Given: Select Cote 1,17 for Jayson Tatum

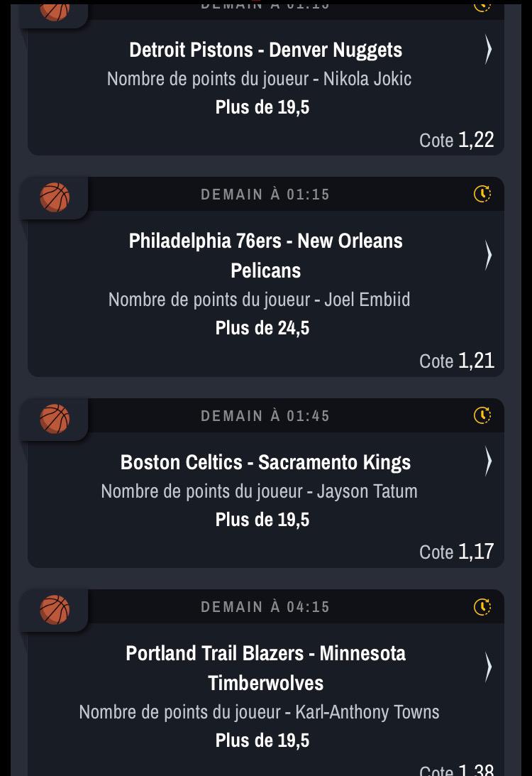Looking at the screenshot, I should 457,551.
